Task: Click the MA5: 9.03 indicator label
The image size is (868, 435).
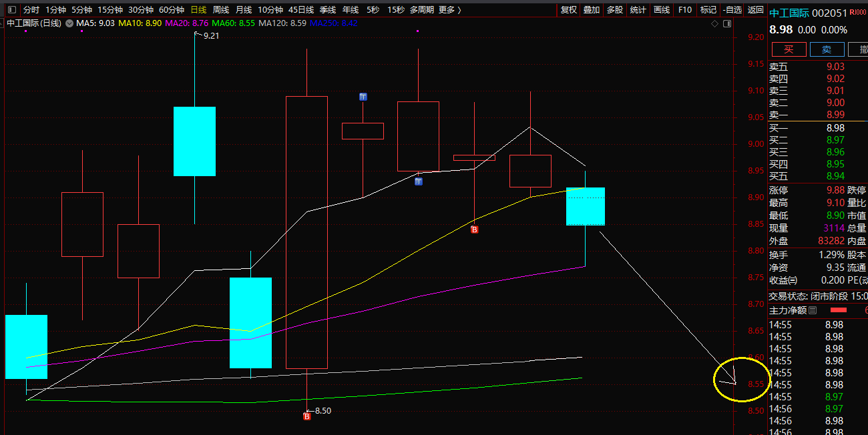Action: [95, 23]
